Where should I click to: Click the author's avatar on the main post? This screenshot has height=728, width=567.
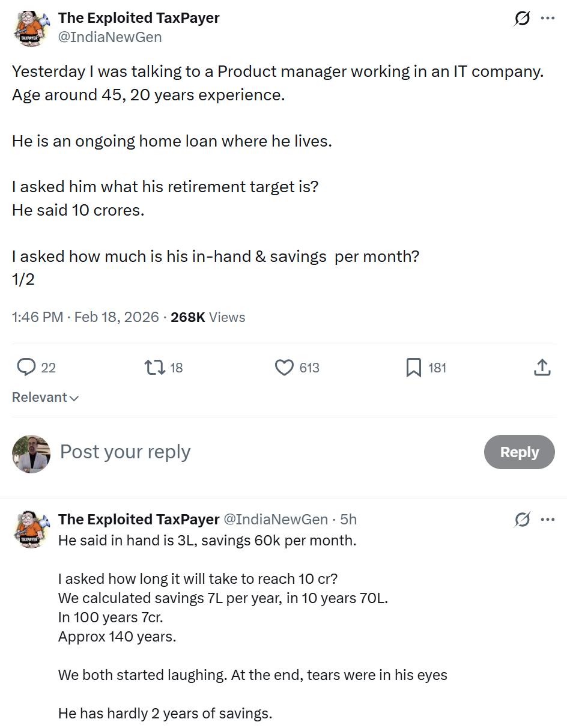[31, 28]
